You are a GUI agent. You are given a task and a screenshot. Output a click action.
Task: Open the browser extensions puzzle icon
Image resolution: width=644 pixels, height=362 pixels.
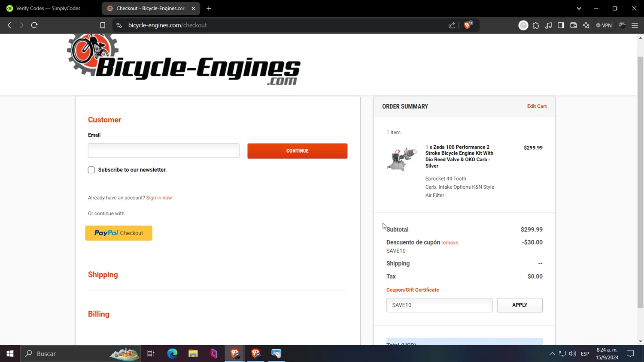coord(536,25)
